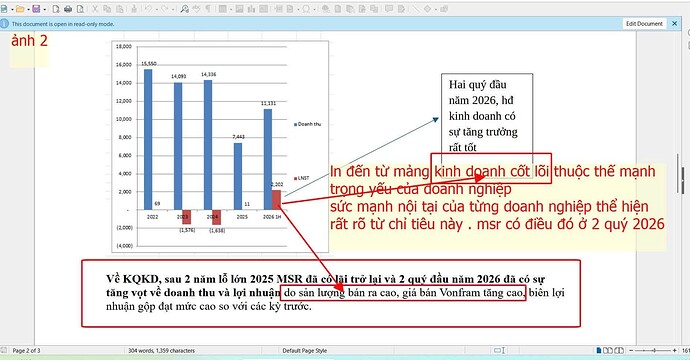Viewport: 690px width, 360px height.
Task: Click the bar chart image in document
Action: tap(220, 147)
